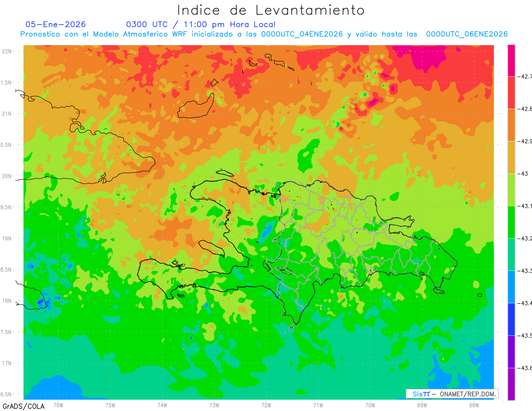Click the "70W" longitude label
Viewport: 532px width, 411px height.
(370, 405)
